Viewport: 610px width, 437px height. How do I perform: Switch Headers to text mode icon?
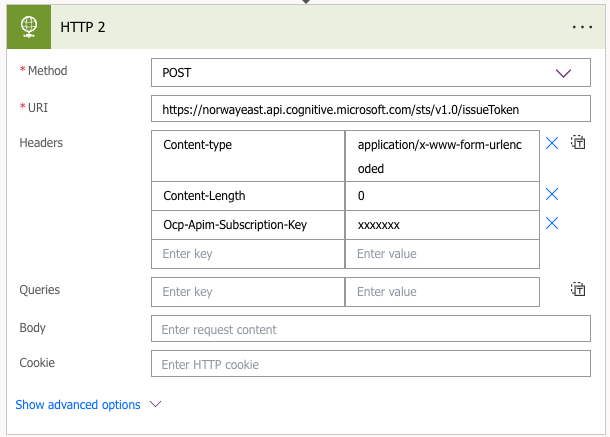tap(578, 143)
